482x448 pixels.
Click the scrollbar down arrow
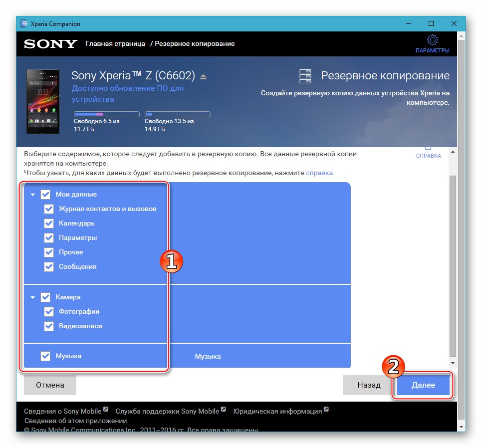(x=453, y=363)
